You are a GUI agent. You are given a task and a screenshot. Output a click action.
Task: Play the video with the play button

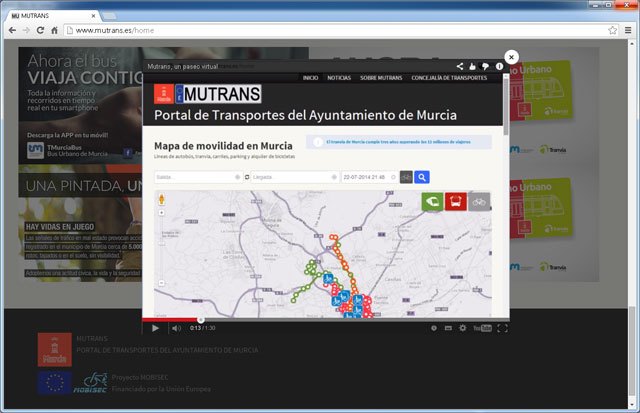click(x=155, y=328)
